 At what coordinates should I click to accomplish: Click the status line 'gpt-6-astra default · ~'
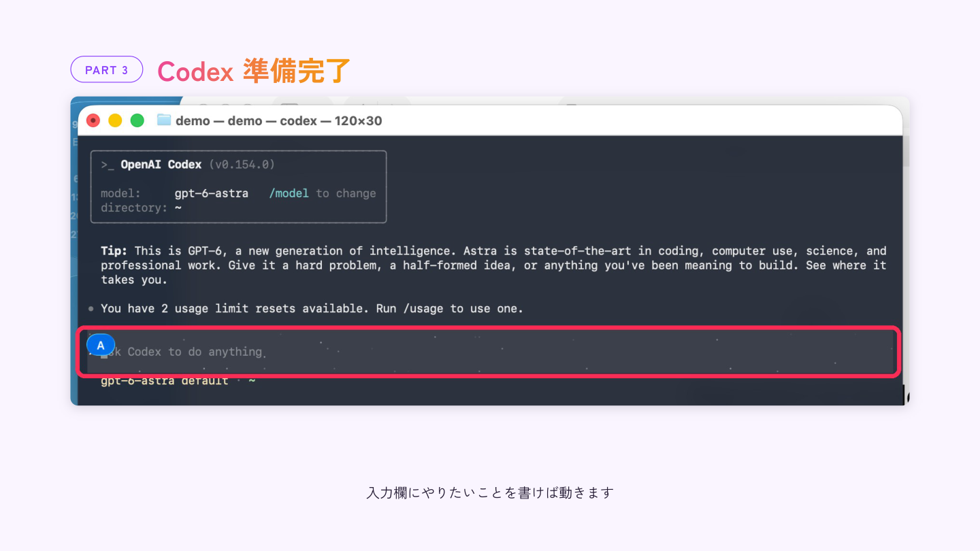pyautogui.click(x=178, y=381)
